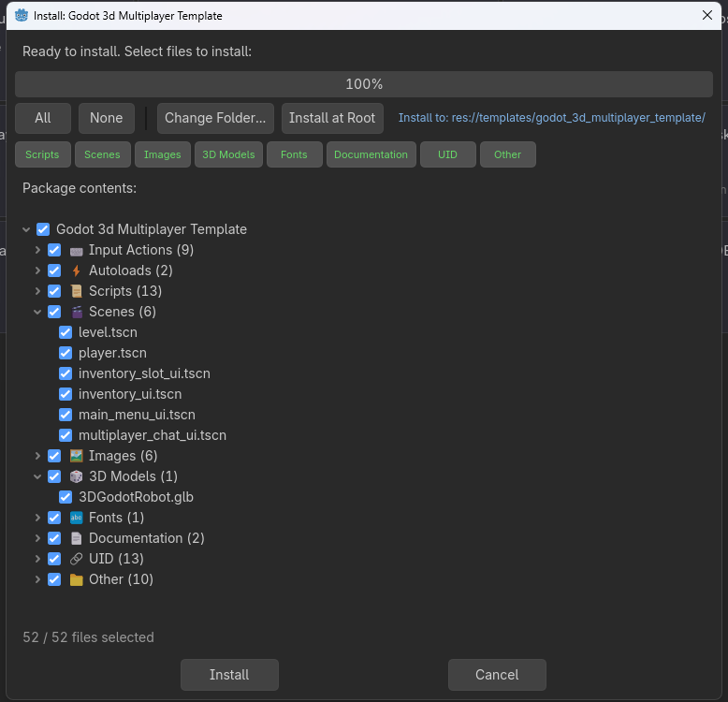Select the multiplayer_chat_ui.tscn file name

pos(153,435)
